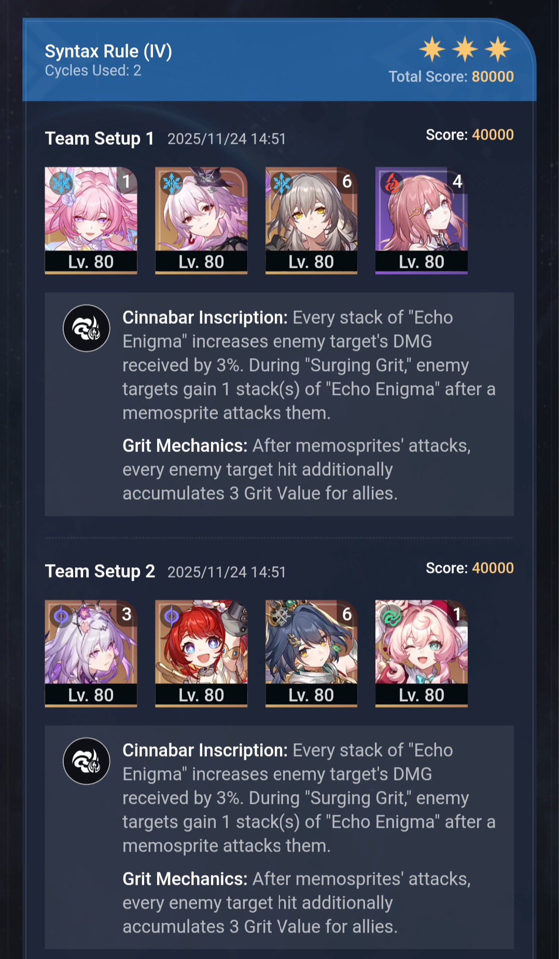Click Team Setup 1 heading
Image resolution: width=560 pixels, height=959 pixels.
point(100,139)
